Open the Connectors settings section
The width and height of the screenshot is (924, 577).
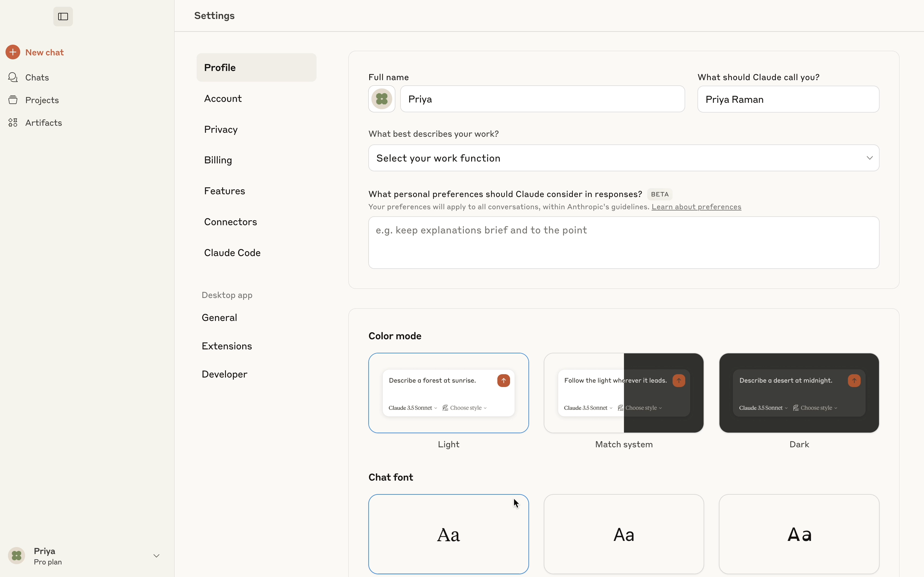[x=230, y=222]
